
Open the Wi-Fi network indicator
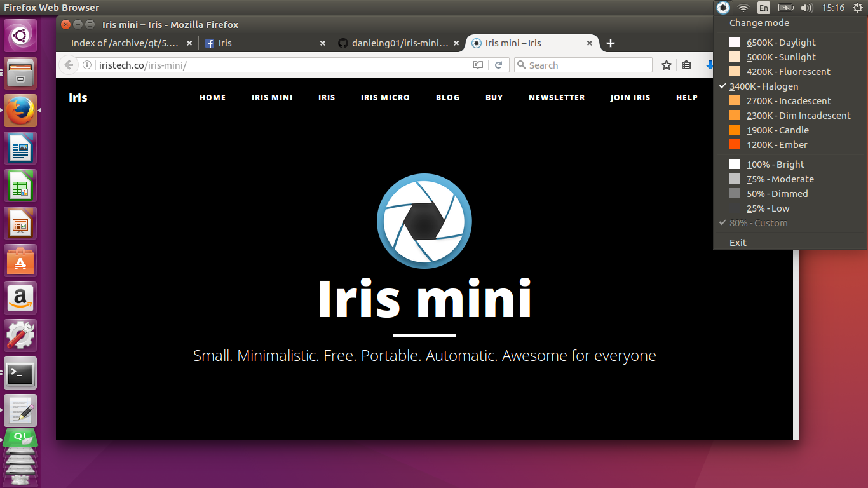click(x=743, y=8)
